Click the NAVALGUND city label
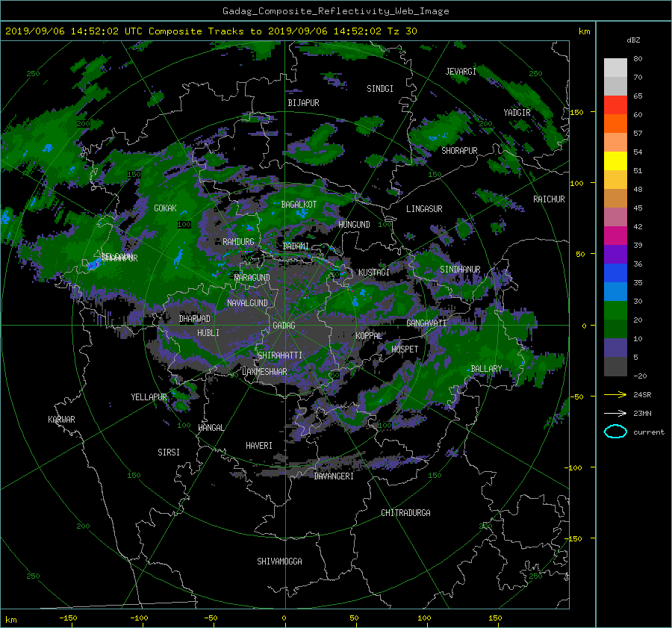The width and height of the screenshot is (672, 628). click(247, 303)
